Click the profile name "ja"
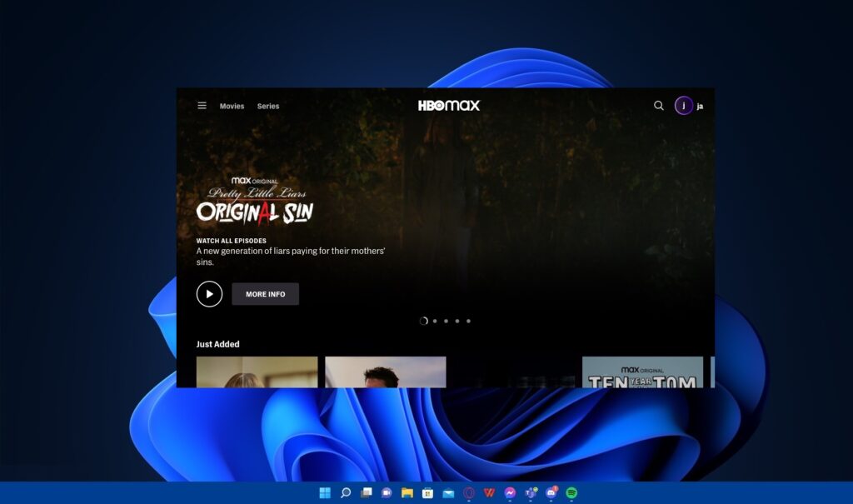853x504 pixels. pyautogui.click(x=700, y=106)
